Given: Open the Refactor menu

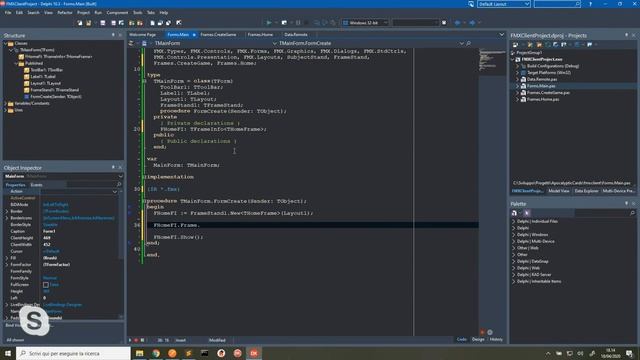Looking at the screenshot, I should pos(64,13).
